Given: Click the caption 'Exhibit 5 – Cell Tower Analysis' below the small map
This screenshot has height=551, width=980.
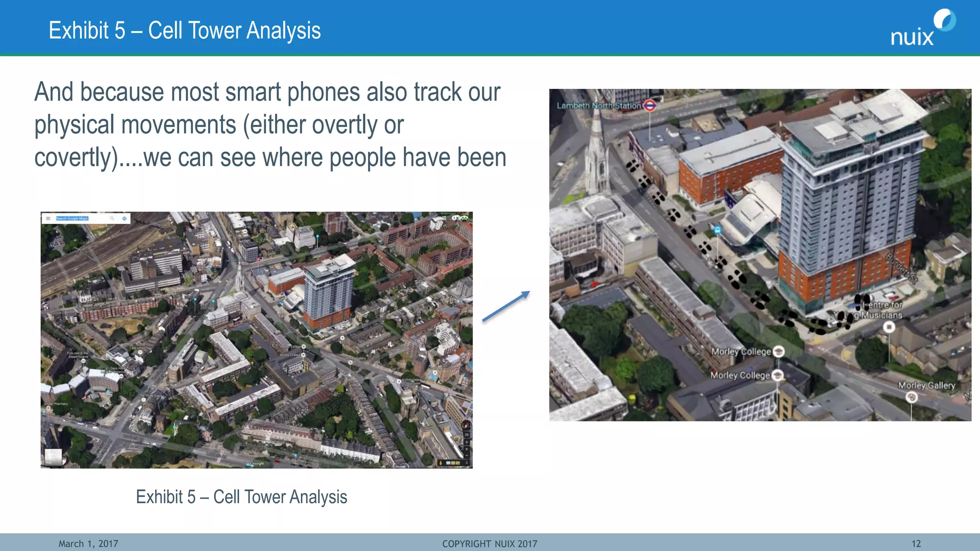Looking at the screenshot, I should pos(242,497).
